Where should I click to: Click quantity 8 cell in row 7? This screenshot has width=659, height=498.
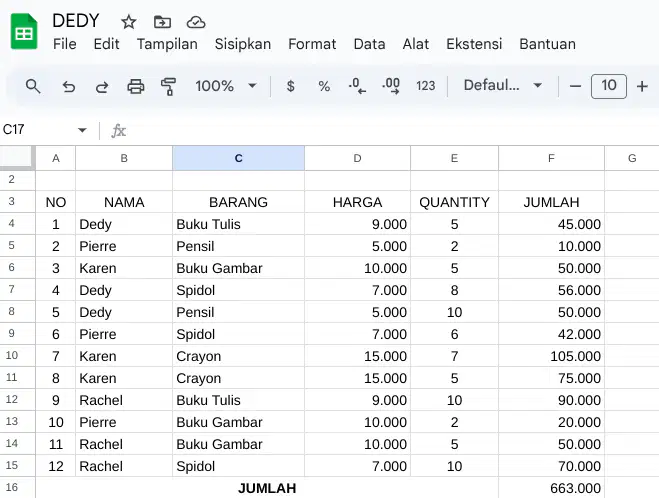point(454,290)
